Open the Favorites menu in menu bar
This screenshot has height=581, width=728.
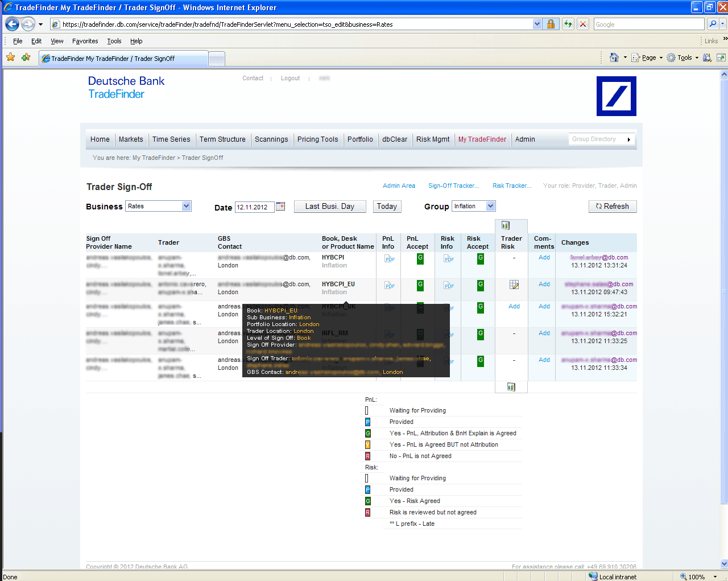(x=85, y=41)
